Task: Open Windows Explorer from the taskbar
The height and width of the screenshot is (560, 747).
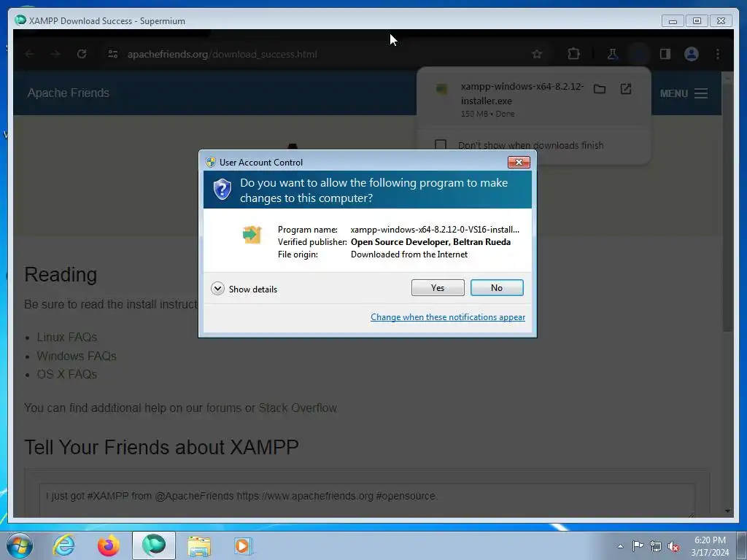Action: coord(199,546)
